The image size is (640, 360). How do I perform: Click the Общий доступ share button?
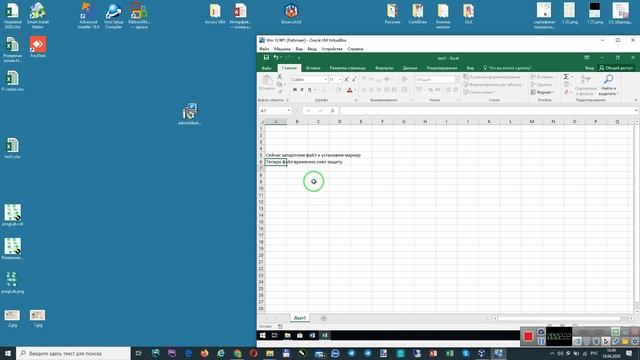tap(616, 68)
